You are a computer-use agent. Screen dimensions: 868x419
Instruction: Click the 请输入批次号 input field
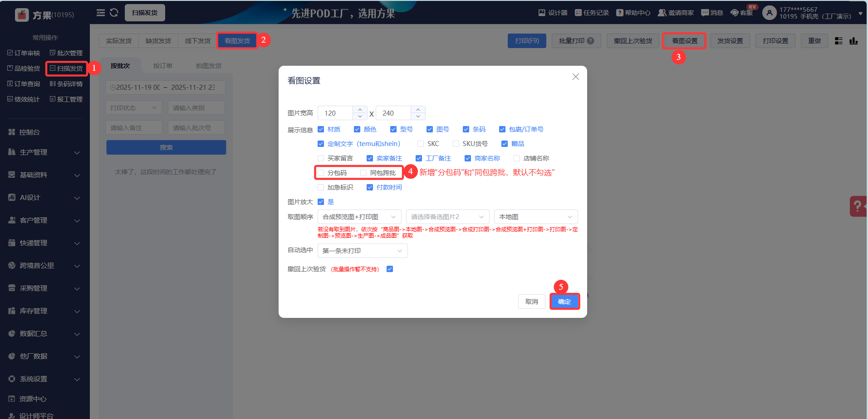click(x=196, y=127)
